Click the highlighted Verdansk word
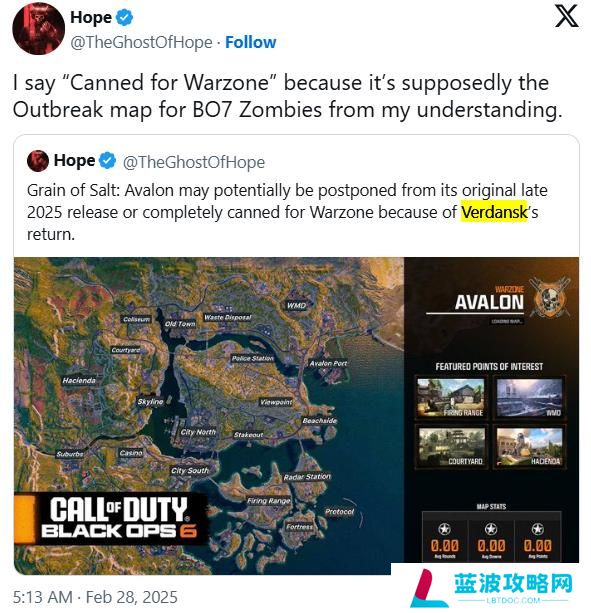Screen dimensions: 591x613 coord(494,212)
